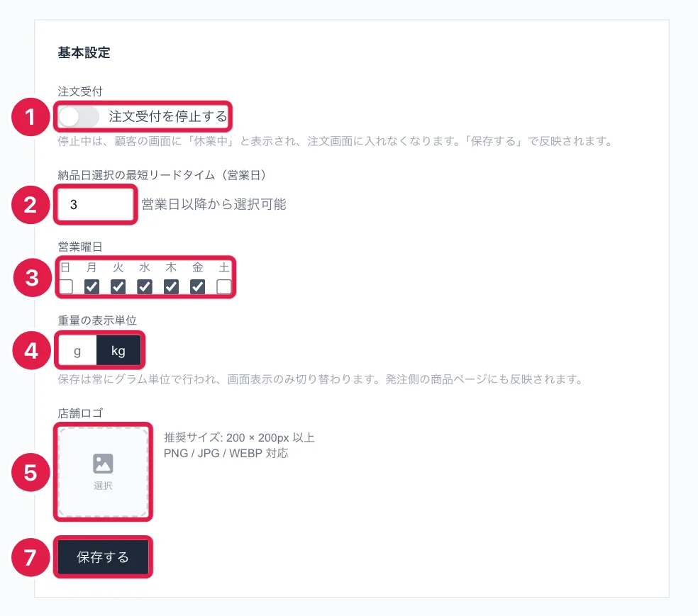
Task: Click the 基本設定 heading
Action: click(84, 52)
